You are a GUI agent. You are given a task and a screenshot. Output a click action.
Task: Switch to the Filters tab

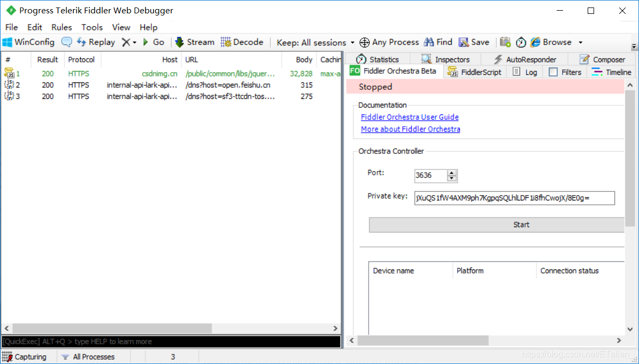[565, 72]
